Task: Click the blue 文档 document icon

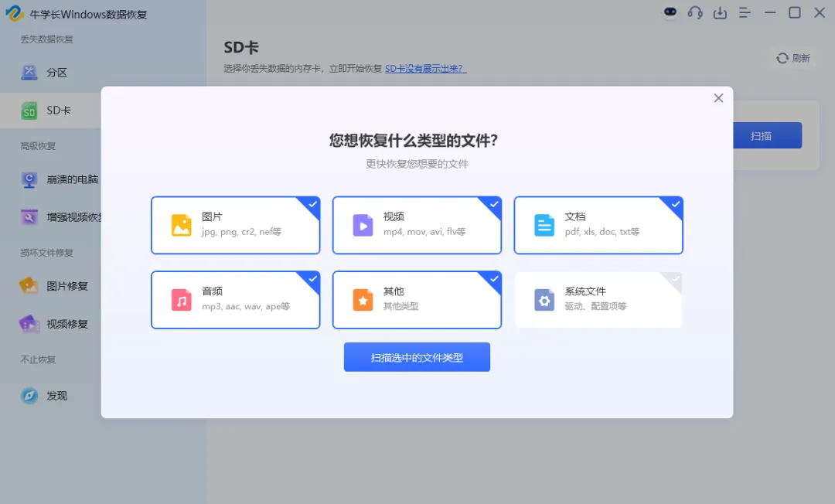Action: click(544, 225)
